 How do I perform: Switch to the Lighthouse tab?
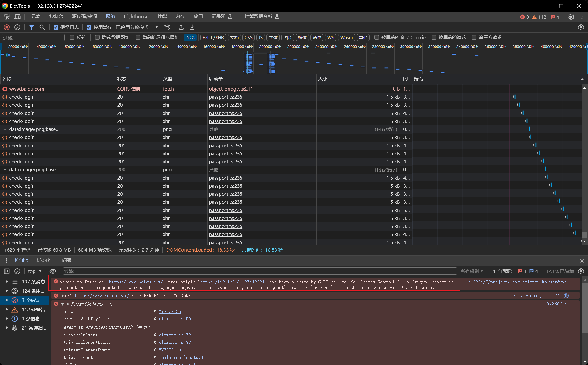(136, 17)
